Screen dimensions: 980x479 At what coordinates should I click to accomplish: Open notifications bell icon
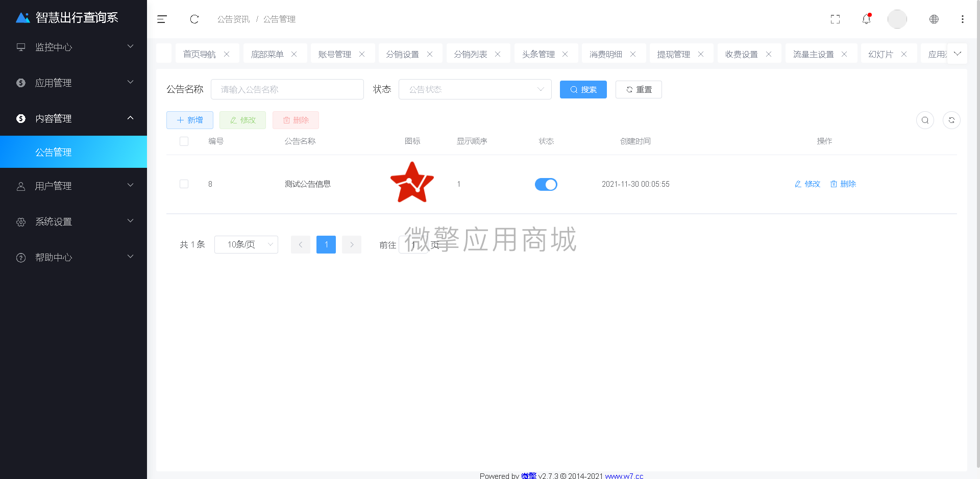click(867, 19)
